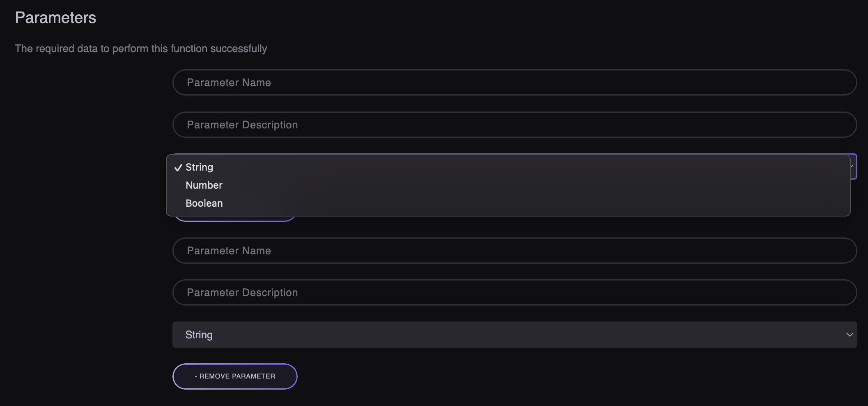This screenshot has height=406, width=868.
Task: Click the 'Parameter Name' placeholder in the top field
Action: click(x=229, y=82)
